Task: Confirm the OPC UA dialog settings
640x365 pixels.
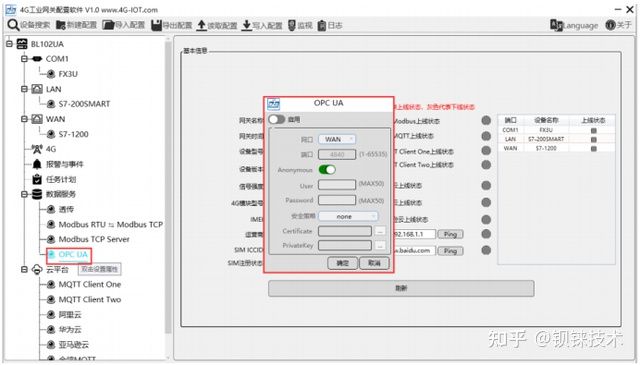Action: coord(342,263)
